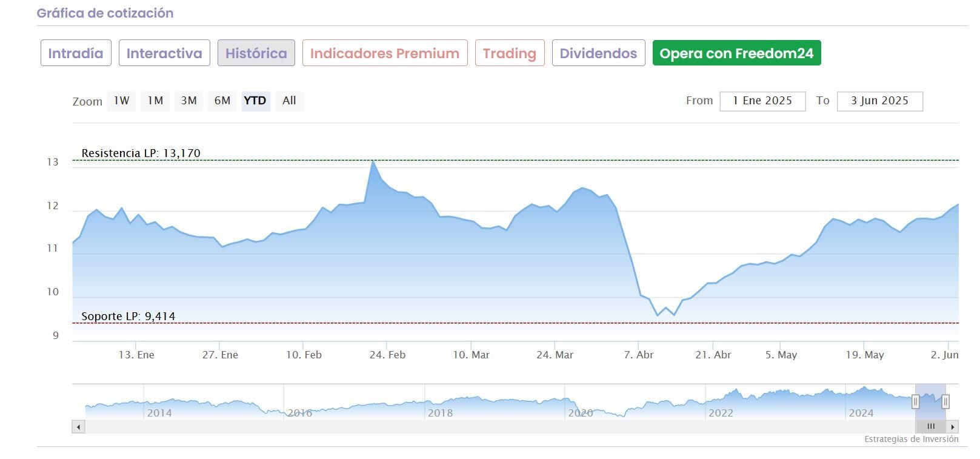Set zoom range to 1W
Screen dimensions: 980x459
click(x=122, y=101)
